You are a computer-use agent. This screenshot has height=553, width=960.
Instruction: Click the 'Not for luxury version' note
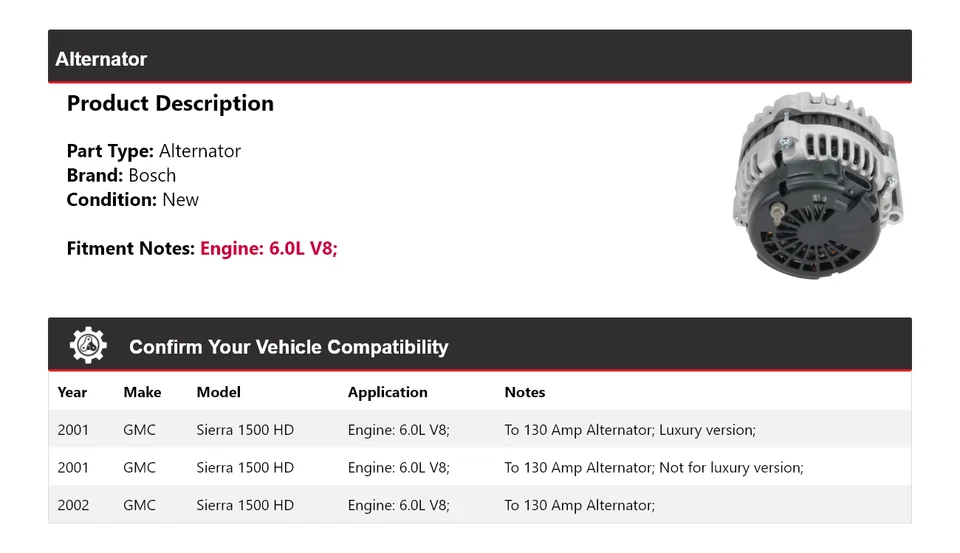[654, 467]
